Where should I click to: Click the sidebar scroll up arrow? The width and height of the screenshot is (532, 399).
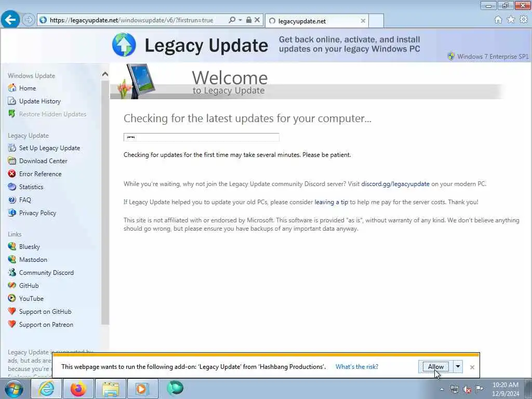(x=105, y=74)
